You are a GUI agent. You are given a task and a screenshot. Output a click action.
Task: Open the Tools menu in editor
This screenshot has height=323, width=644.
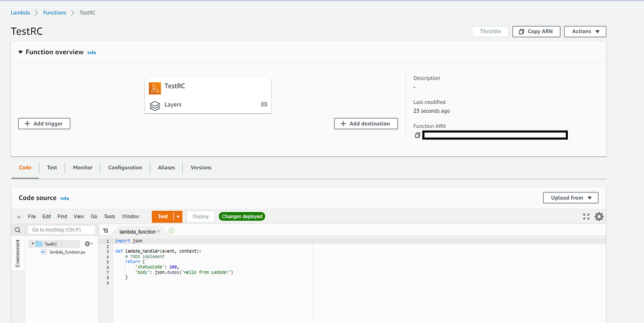[109, 217]
